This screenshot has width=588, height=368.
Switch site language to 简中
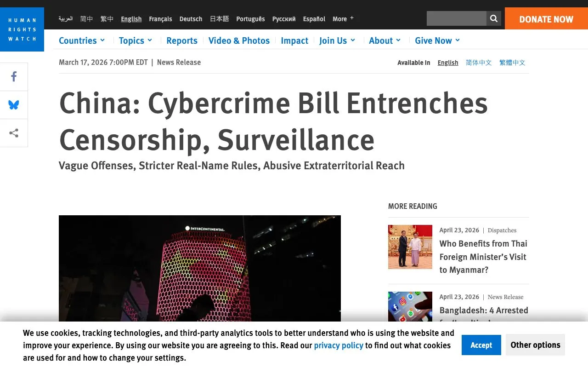click(86, 19)
